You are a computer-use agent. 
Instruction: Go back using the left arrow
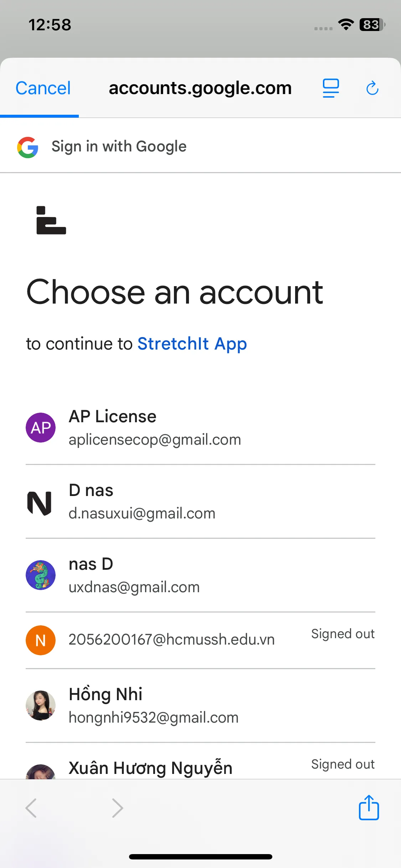31,808
